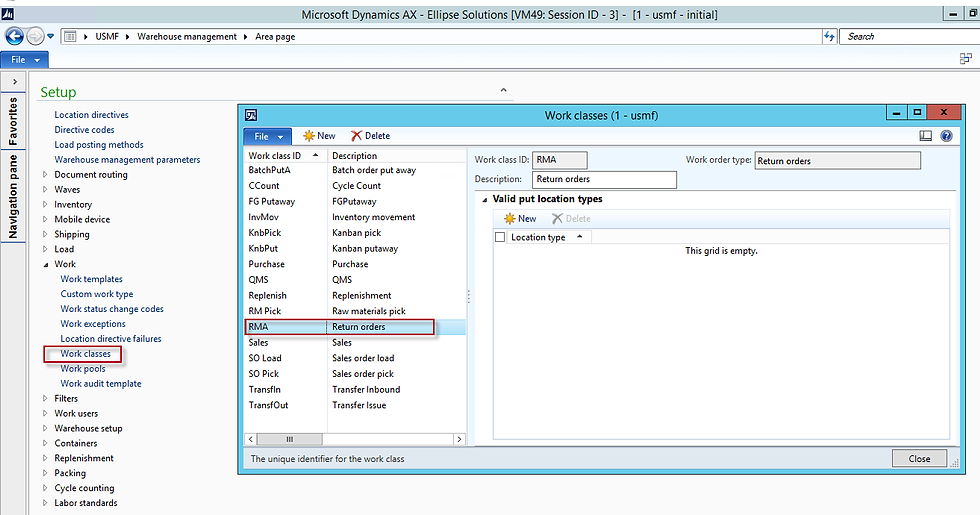Click the Search field
The width and height of the screenshot is (980, 515).
pos(909,36)
